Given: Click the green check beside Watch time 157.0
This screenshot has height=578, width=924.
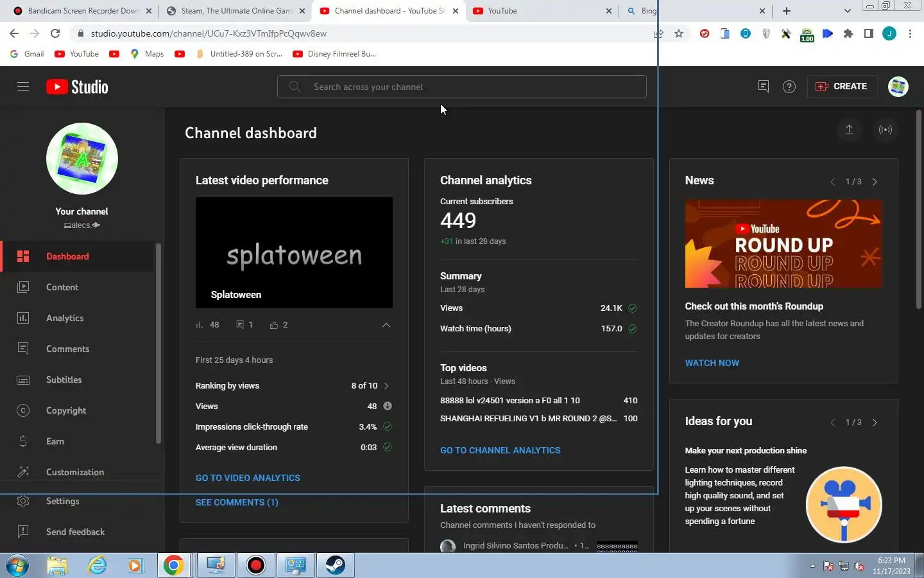Looking at the screenshot, I should [633, 329].
